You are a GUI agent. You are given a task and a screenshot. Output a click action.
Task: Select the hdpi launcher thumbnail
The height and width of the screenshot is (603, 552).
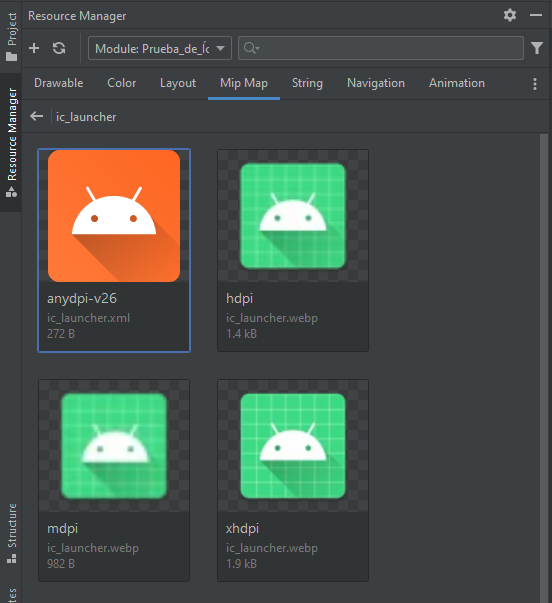click(293, 216)
